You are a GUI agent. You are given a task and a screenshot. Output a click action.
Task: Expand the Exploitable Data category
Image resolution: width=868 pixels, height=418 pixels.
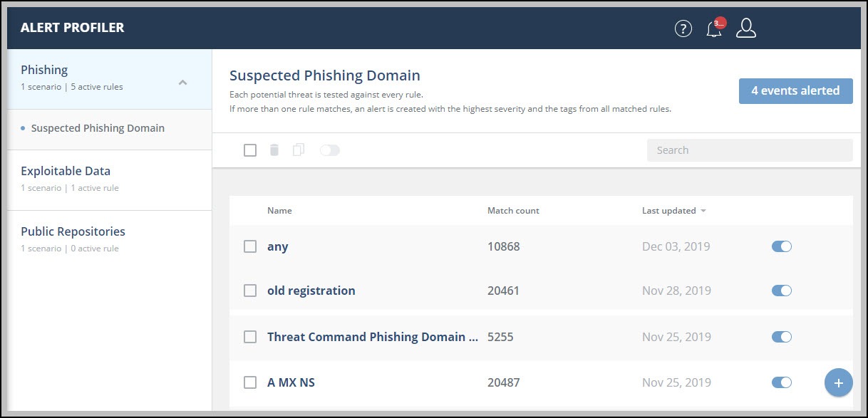66,171
